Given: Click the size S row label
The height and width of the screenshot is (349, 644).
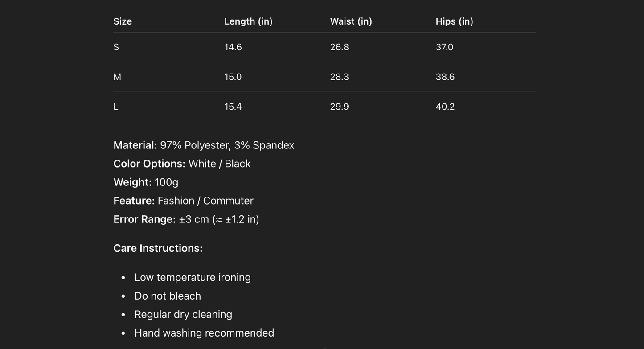Looking at the screenshot, I should (116, 47).
